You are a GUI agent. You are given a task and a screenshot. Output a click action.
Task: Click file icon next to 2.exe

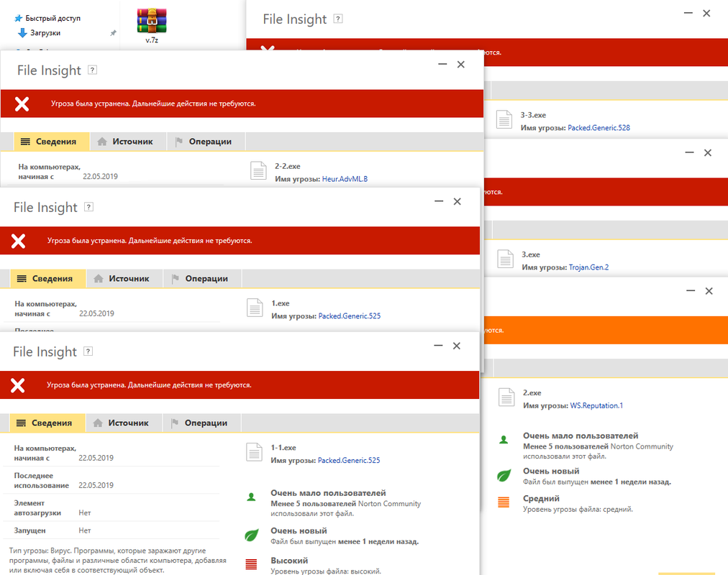(x=506, y=397)
